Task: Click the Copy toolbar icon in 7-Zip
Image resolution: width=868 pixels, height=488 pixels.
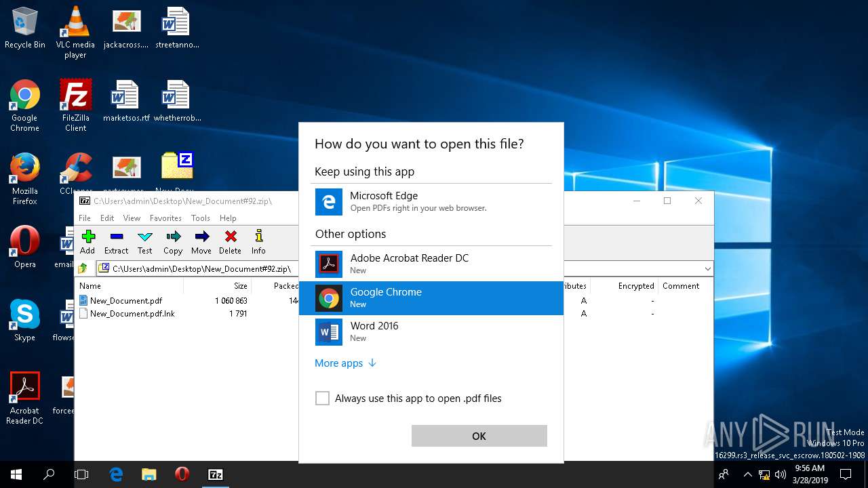Action: click(x=173, y=241)
